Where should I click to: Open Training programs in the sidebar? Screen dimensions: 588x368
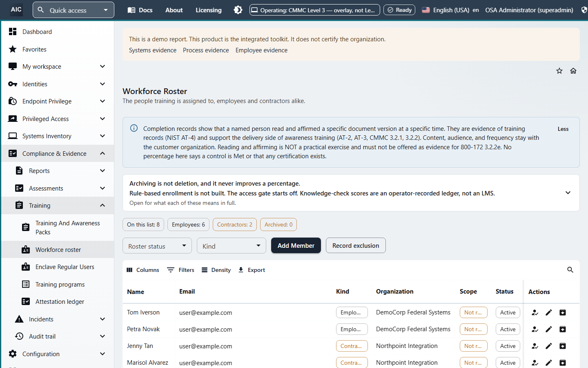58,284
